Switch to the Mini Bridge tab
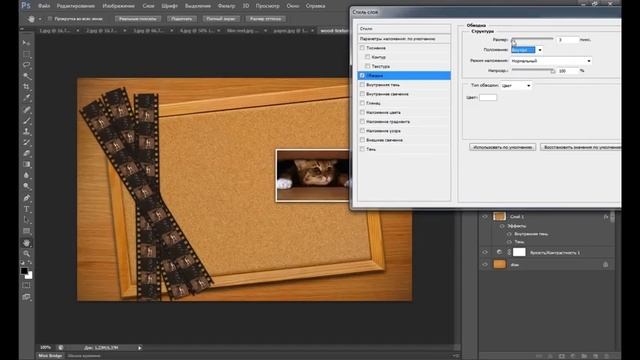 click(50, 356)
